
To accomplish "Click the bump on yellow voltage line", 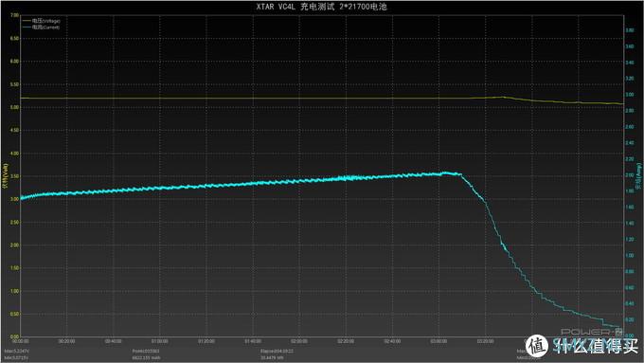I will (503, 97).
